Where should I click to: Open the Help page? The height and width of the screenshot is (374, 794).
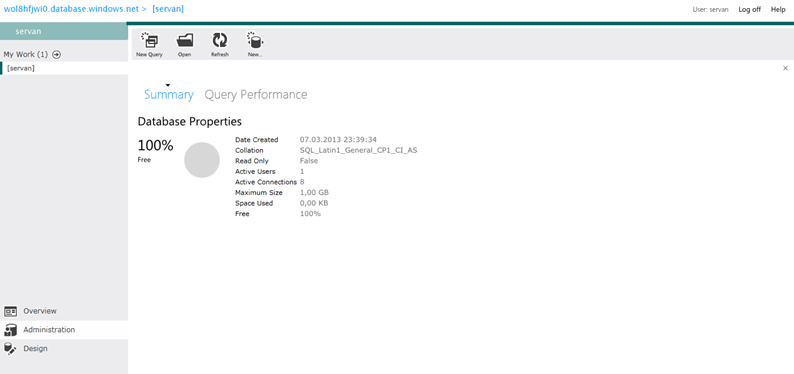[778, 10]
